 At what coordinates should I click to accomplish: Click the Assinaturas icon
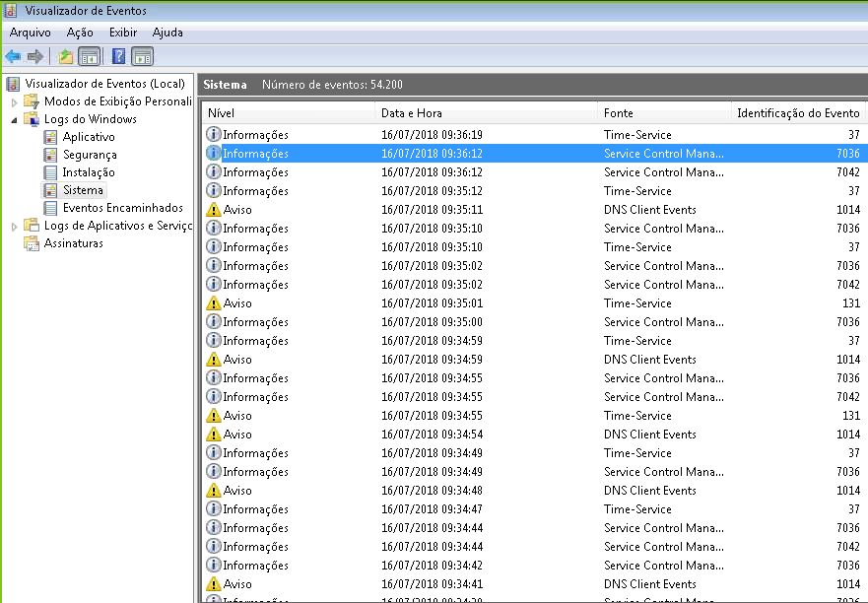32,243
